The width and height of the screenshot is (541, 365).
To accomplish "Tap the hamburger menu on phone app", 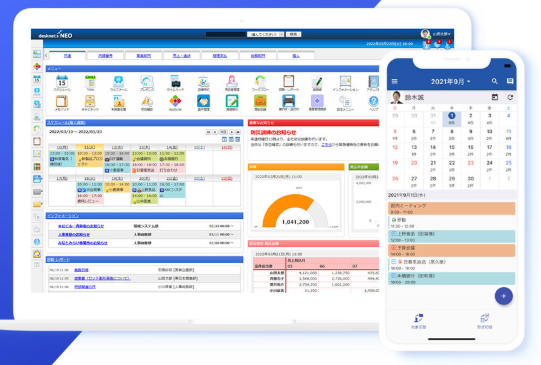I will pos(395,81).
